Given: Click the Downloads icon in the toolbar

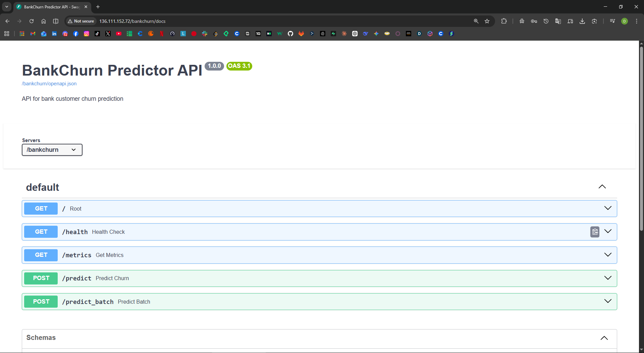Looking at the screenshot, I should (582, 21).
